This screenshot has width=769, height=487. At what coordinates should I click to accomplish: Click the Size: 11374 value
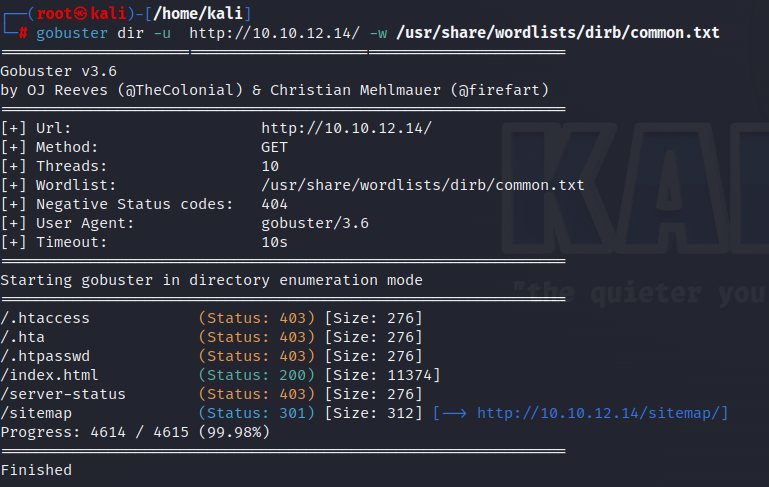click(382, 375)
